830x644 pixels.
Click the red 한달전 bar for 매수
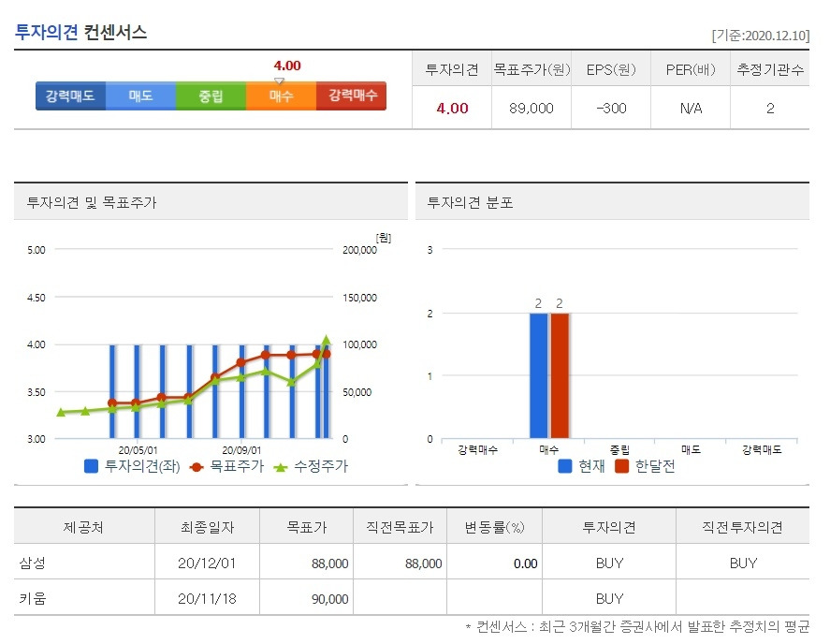pyautogui.click(x=560, y=375)
